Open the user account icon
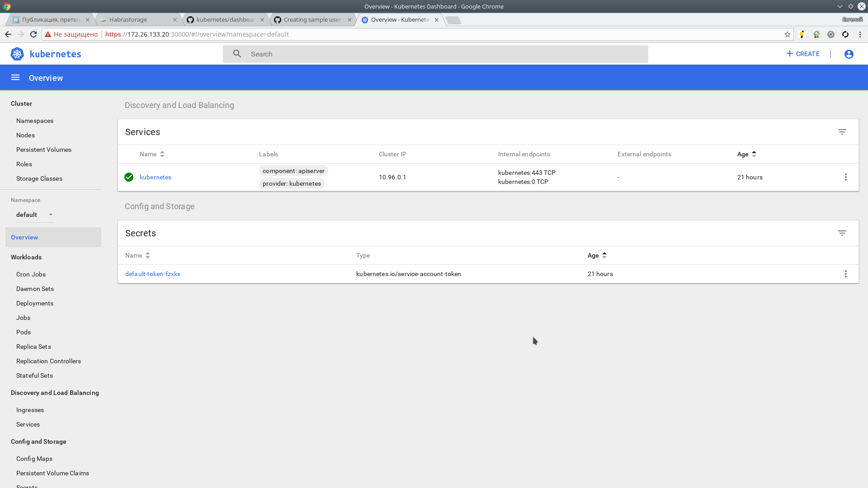 tap(849, 54)
